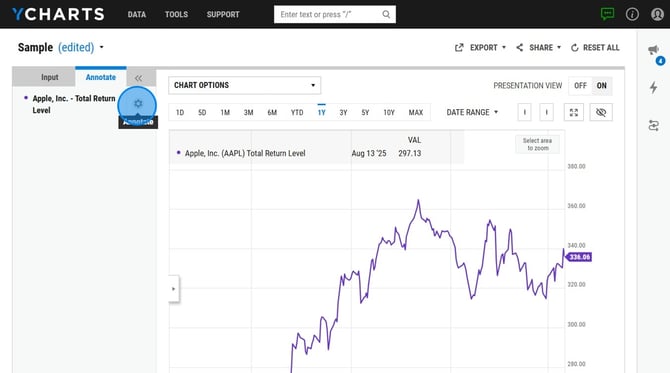Switch to the Annotate tab
This screenshot has width=670, height=373.
[101, 77]
